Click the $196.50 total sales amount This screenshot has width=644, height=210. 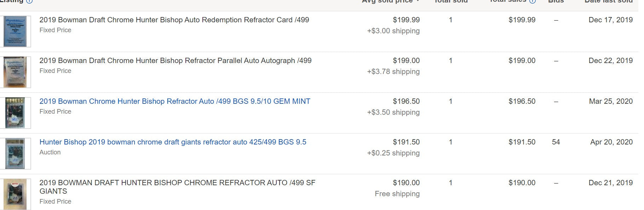[522, 101]
